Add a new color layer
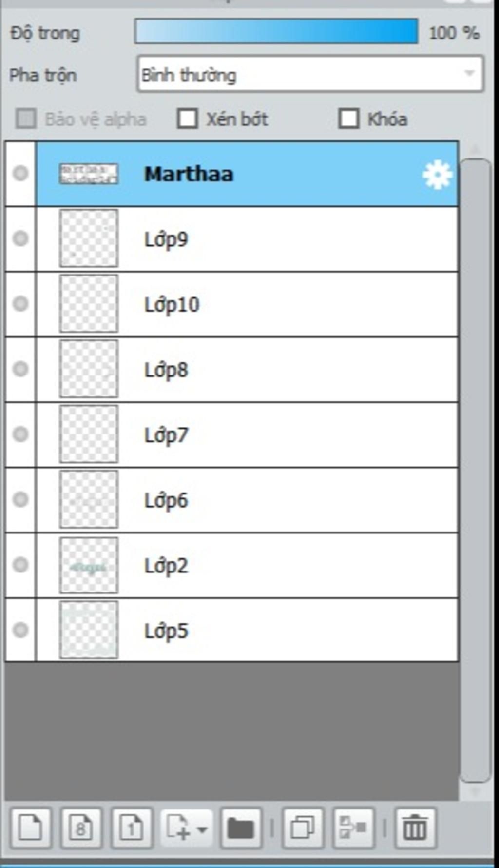The width and height of the screenshot is (499, 868). coord(31,828)
